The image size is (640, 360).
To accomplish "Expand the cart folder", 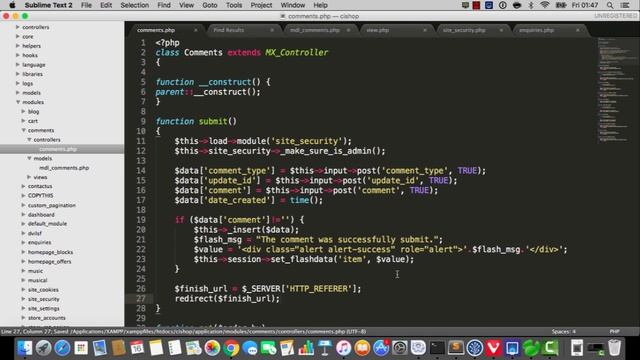I will 24,121.
